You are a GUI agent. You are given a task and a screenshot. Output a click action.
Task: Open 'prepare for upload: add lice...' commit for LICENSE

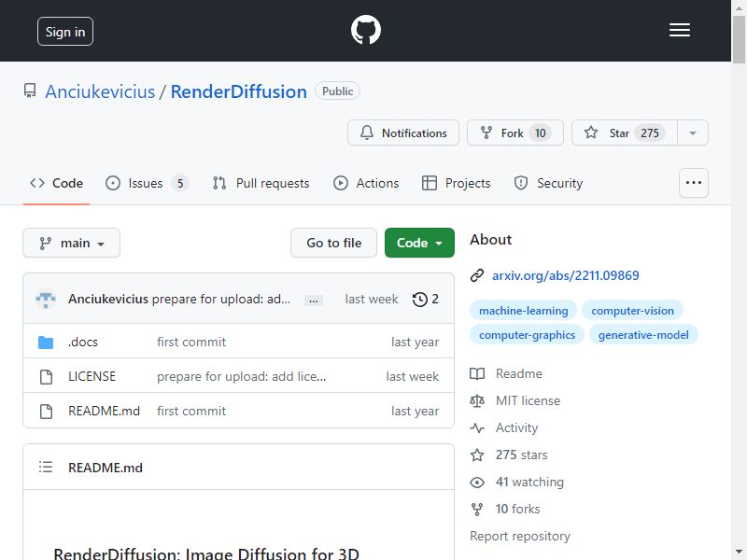(x=242, y=376)
